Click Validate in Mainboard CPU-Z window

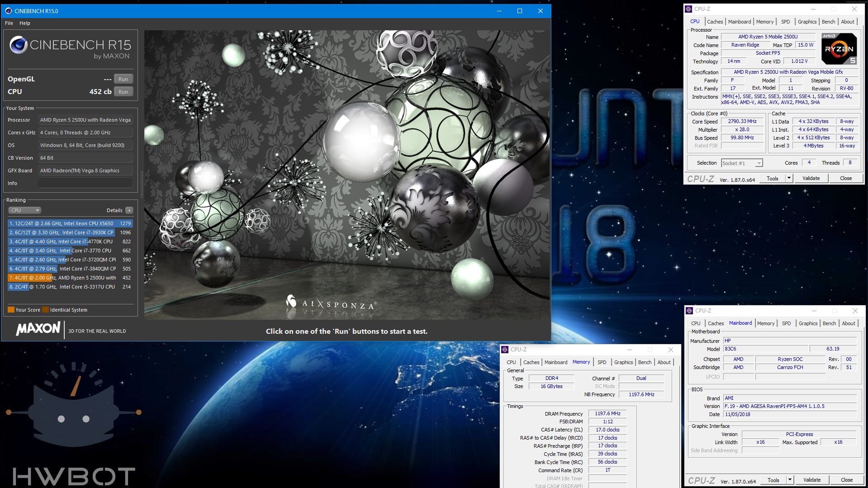(x=812, y=480)
